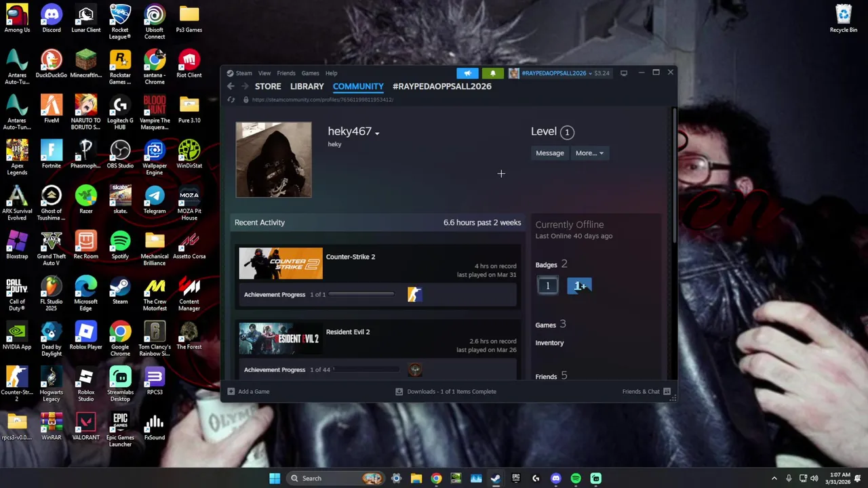Open the More... profile dropdown
868x488 pixels.
[589, 153]
